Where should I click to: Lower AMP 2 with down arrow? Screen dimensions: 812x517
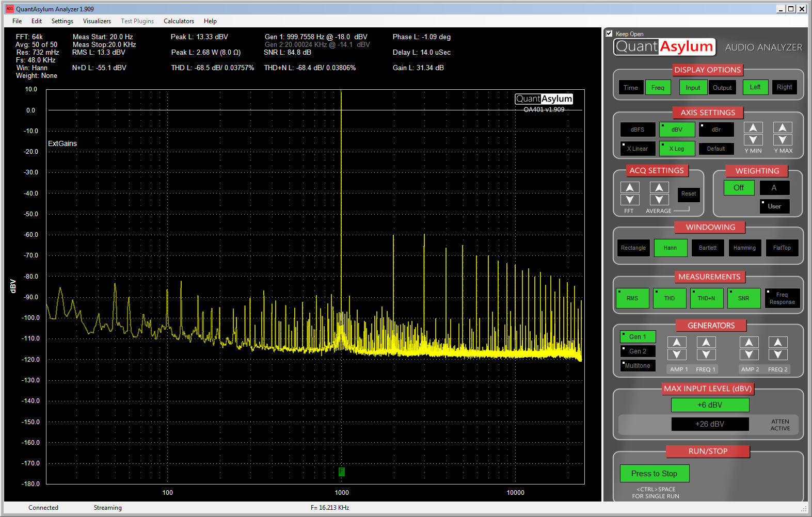coord(749,354)
